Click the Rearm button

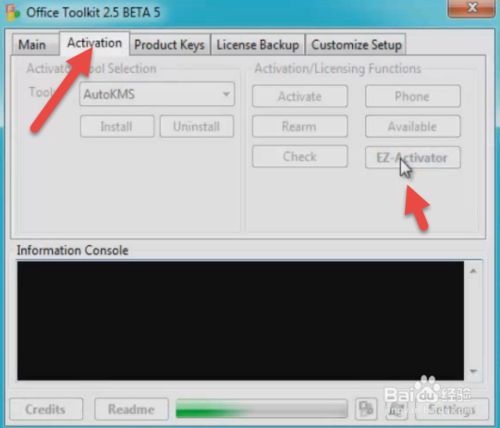[x=300, y=126]
